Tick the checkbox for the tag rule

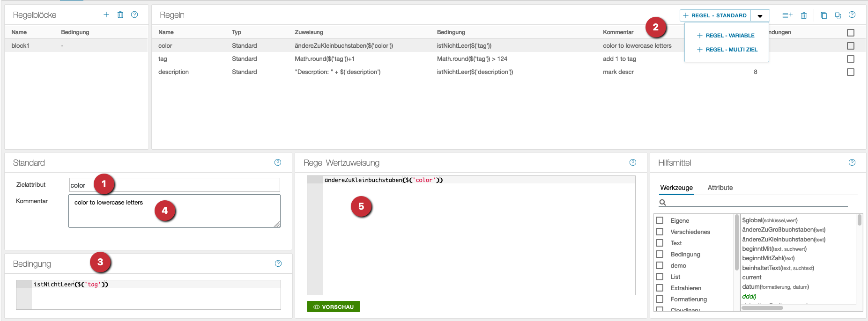(851, 59)
